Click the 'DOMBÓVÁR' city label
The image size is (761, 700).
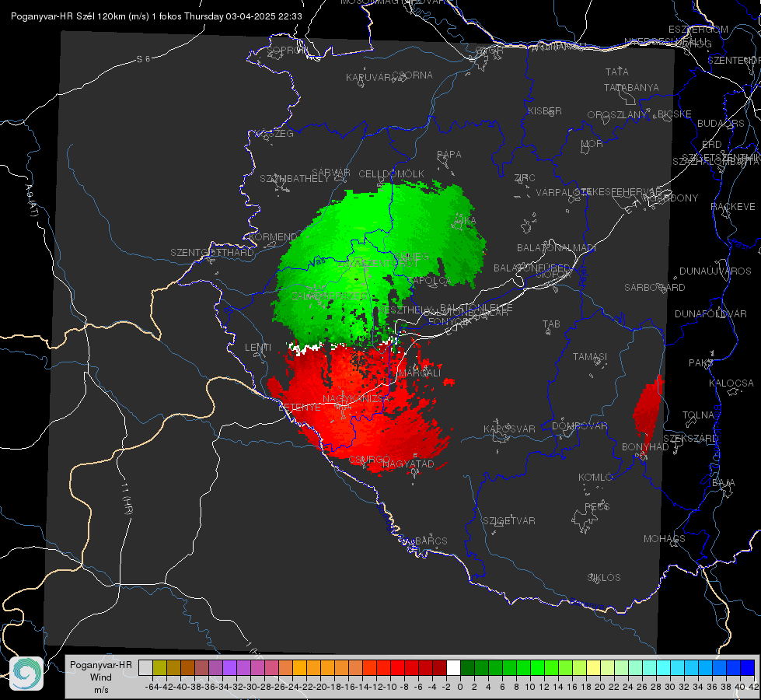[x=579, y=426]
